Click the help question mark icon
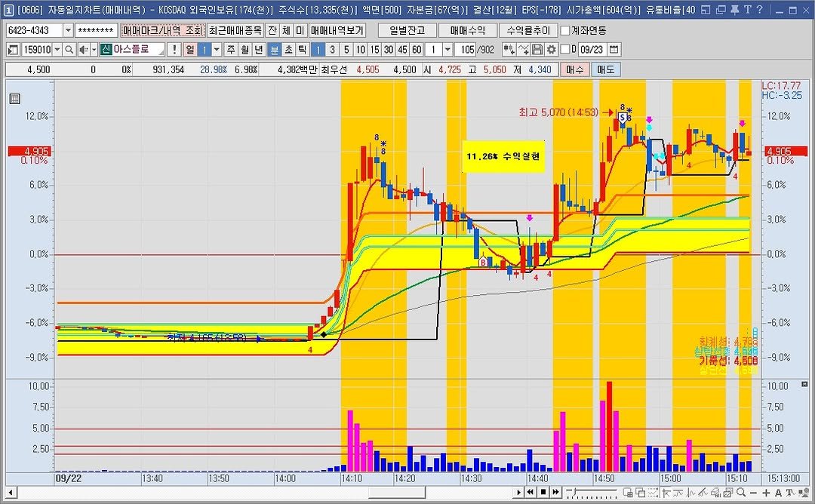The width and height of the screenshot is (815, 504). [760, 9]
